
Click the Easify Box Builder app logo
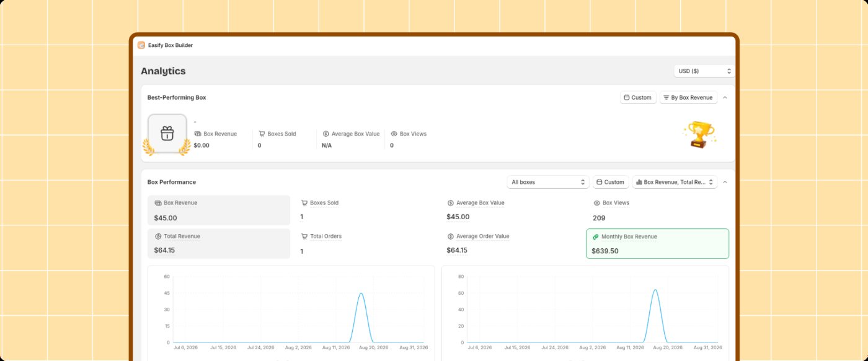pos(141,45)
